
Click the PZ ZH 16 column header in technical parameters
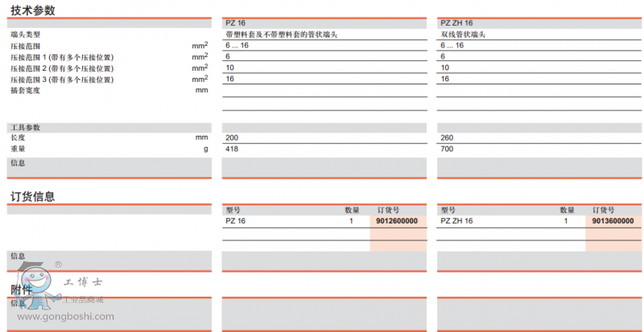[x=456, y=24]
